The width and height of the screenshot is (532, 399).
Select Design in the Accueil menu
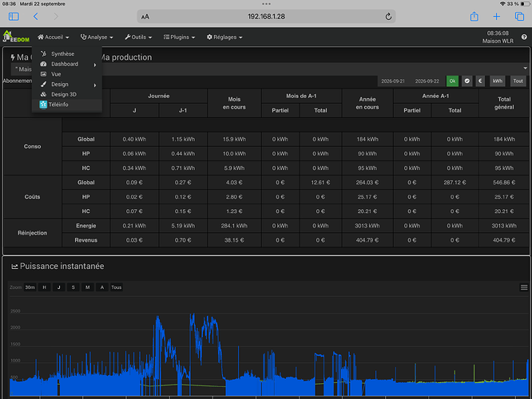point(60,84)
